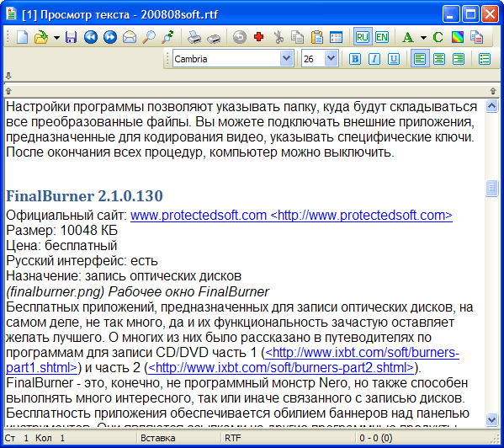Paste from clipboard icon
This screenshot has height=448, width=504.
coord(317,37)
